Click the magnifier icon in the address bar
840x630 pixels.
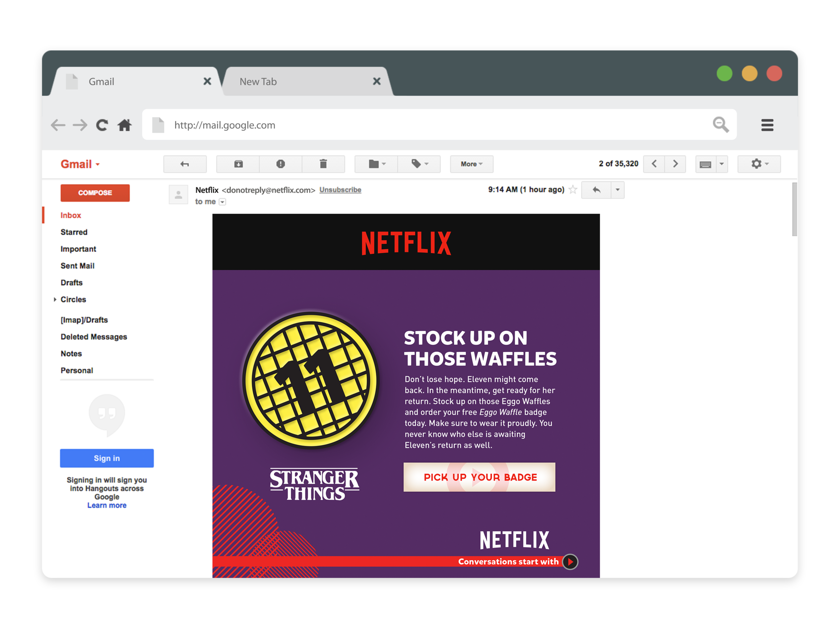pyautogui.click(x=720, y=125)
